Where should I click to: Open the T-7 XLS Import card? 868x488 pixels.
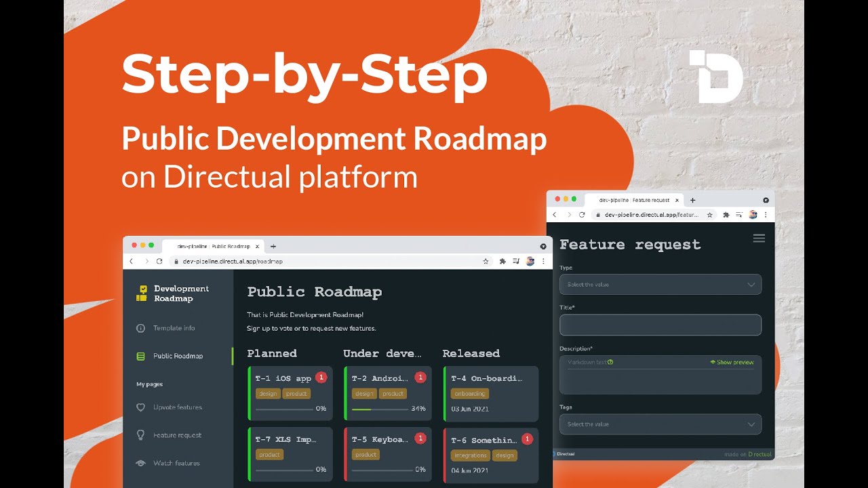tap(290, 454)
